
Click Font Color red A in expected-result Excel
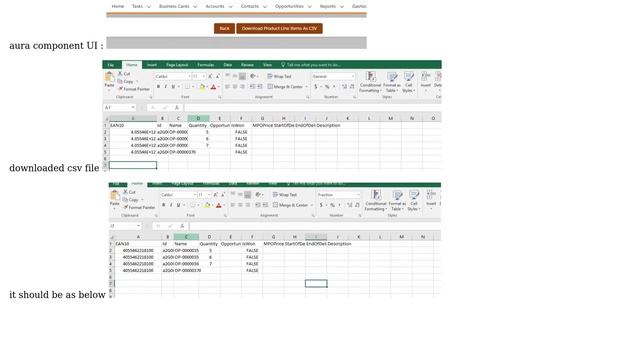tap(219, 205)
